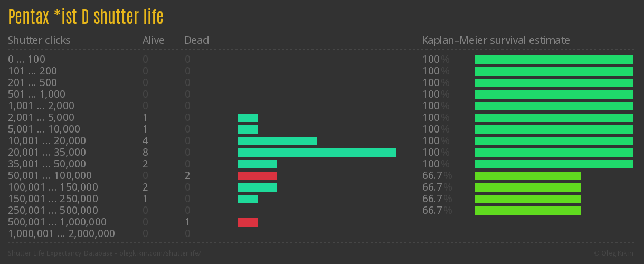Click the red bar for 500,001 … 1,000,000 clicks
Viewport: 644px width, 264px height.
click(247, 222)
